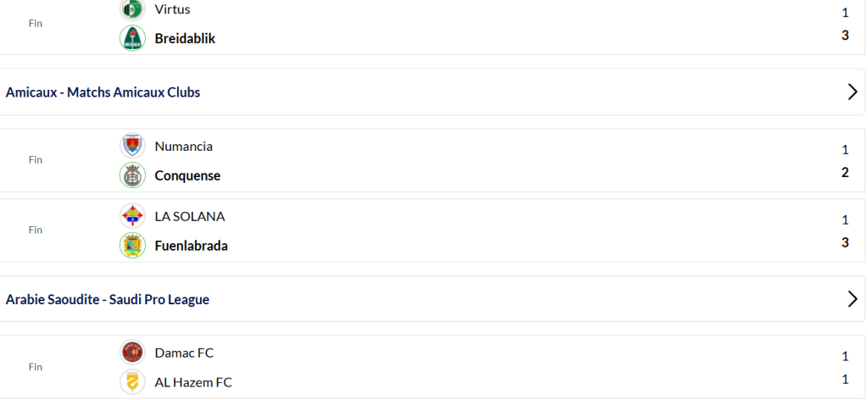Click the Damac FC logo
Screen dimensions: 868x400
click(132, 353)
